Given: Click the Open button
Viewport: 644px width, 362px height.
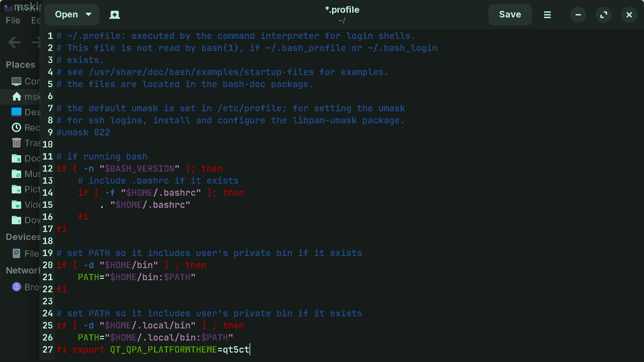Looking at the screenshot, I should (66, 14).
